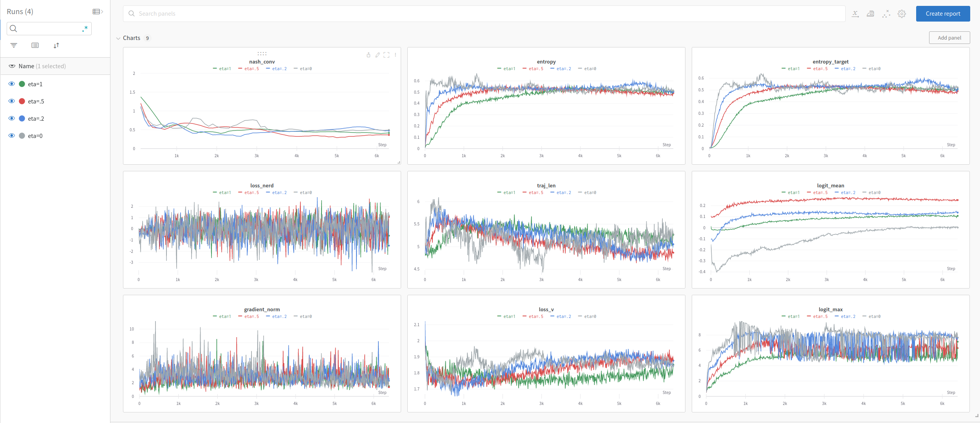The height and width of the screenshot is (423, 980).
Task: Hide the eta=.5 run
Action: 12,101
